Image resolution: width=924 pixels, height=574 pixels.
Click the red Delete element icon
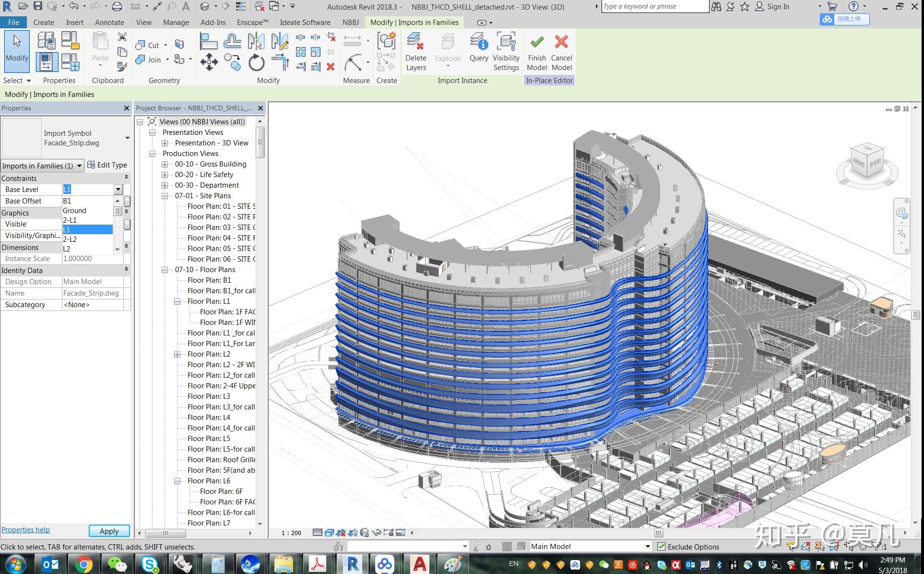click(x=331, y=67)
